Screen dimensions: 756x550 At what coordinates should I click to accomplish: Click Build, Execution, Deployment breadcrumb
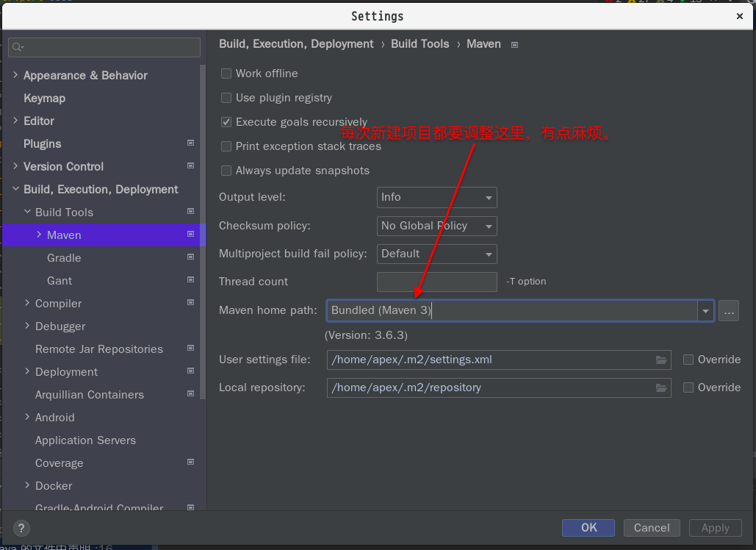click(296, 44)
